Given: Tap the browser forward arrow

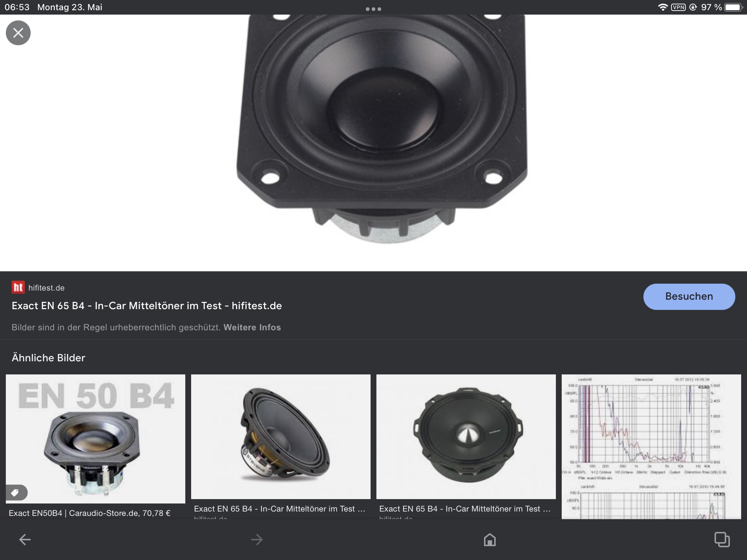Looking at the screenshot, I should point(257,539).
